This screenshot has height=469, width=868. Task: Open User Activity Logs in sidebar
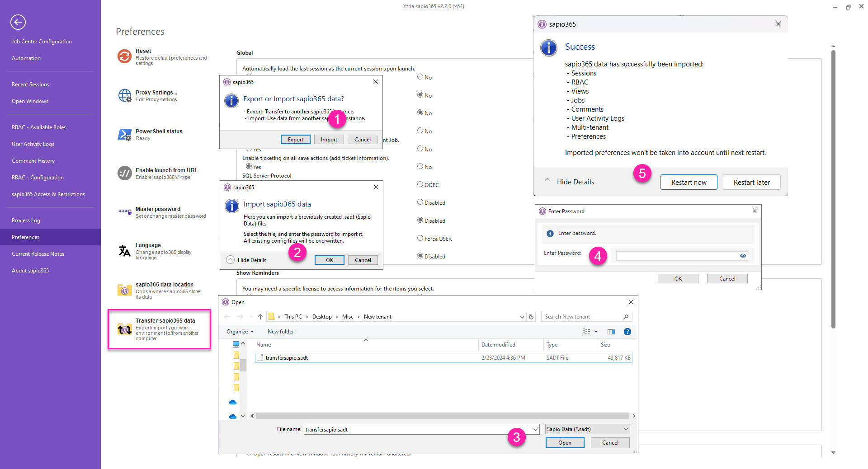coord(33,144)
